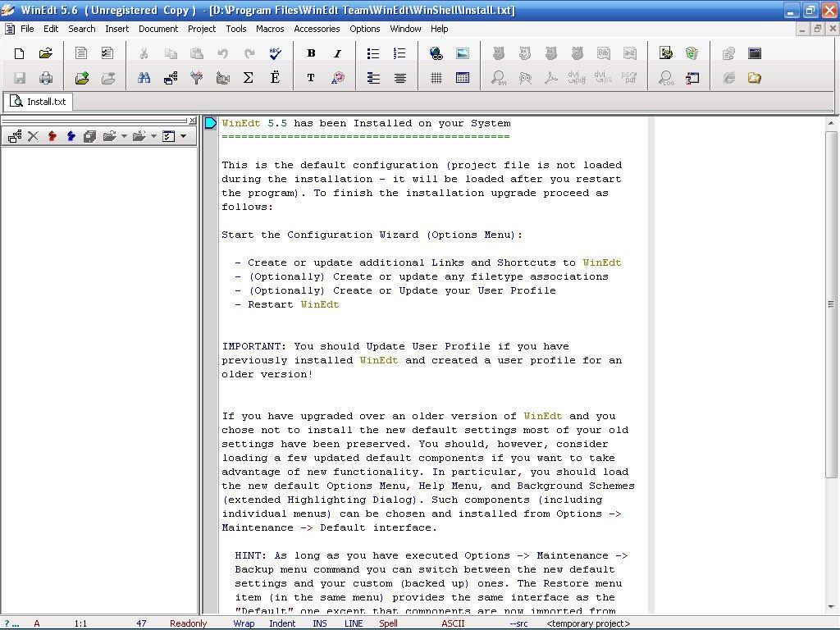Image resolution: width=840 pixels, height=630 pixels.
Task: Click the --src label in status bar
Action: pyautogui.click(x=518, y=623)
